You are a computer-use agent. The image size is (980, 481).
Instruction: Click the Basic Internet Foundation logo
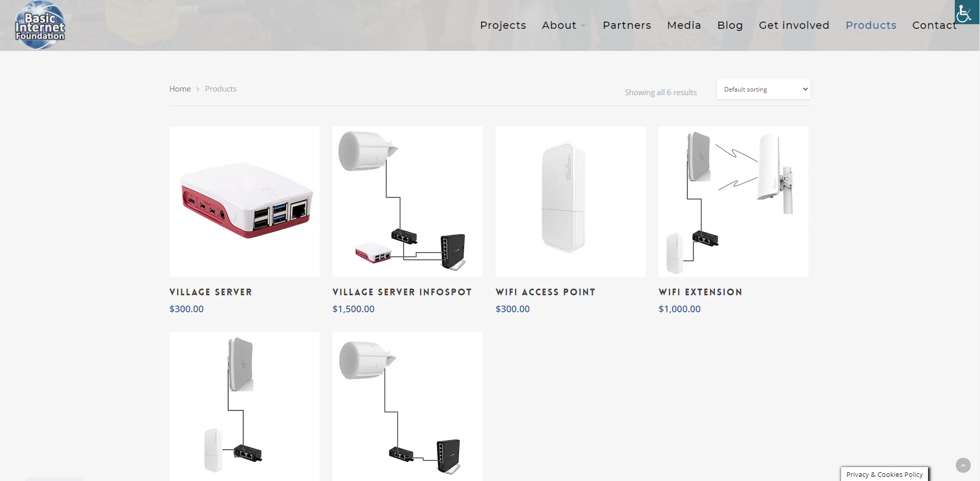pyautogui.click(x=40, y=25)
